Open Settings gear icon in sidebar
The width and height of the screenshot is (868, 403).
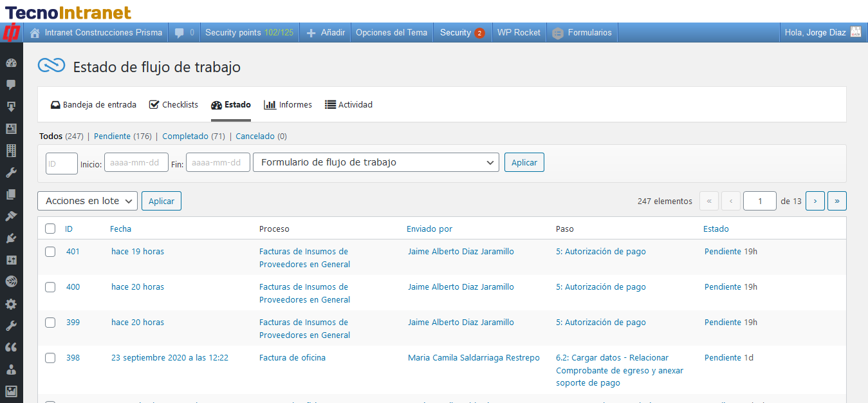(11, 304)
